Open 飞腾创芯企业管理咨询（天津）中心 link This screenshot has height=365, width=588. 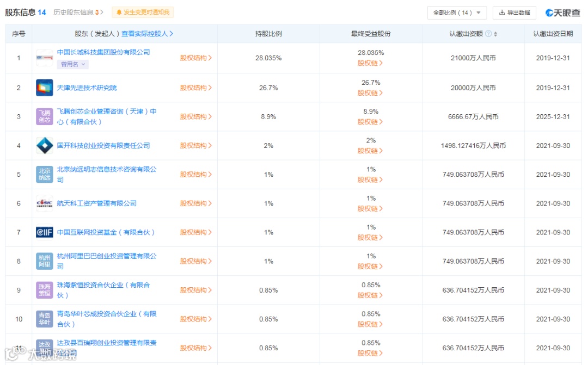107,116
